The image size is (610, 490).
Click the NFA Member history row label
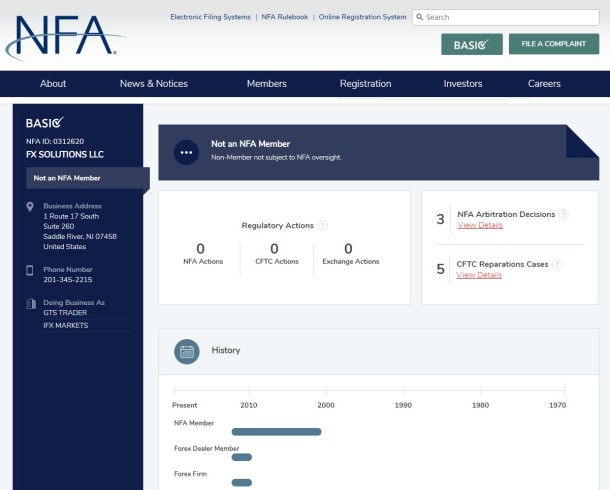[x=194, y=423]
